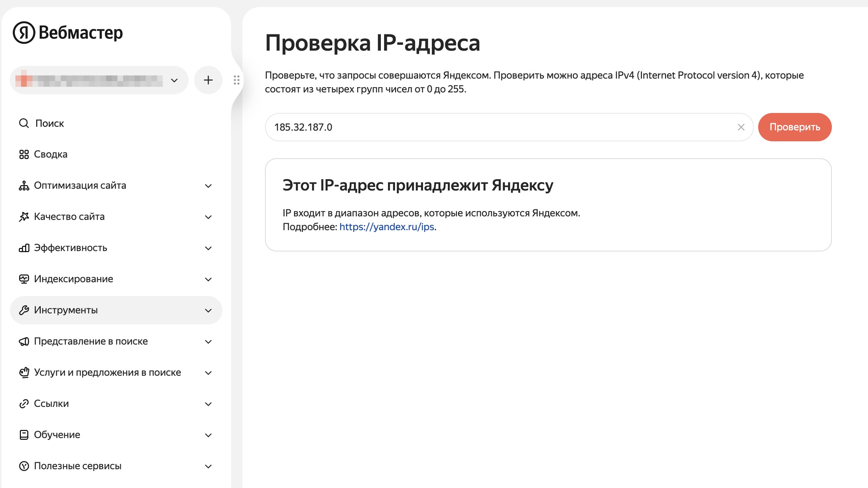868x488 pixels.
Task: Open Сводка dashboard grid icon
Action: tap(24, 154)
